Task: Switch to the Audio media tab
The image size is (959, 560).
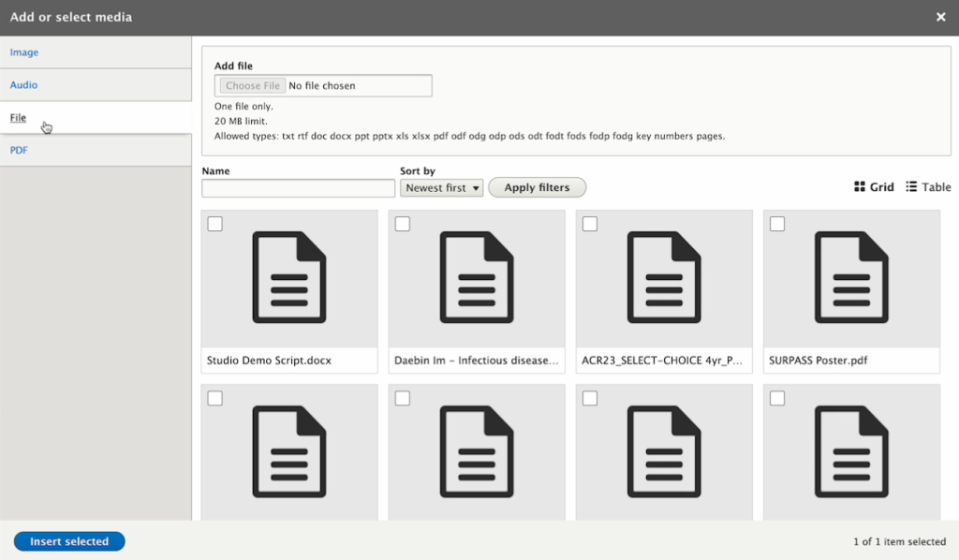Action: [24, 85]
